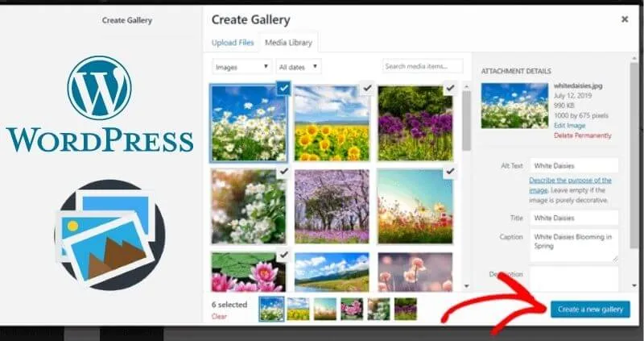This screenshot has height=341, width=644.
Task: Select the Media Library tab
Action: pos(288,43)
